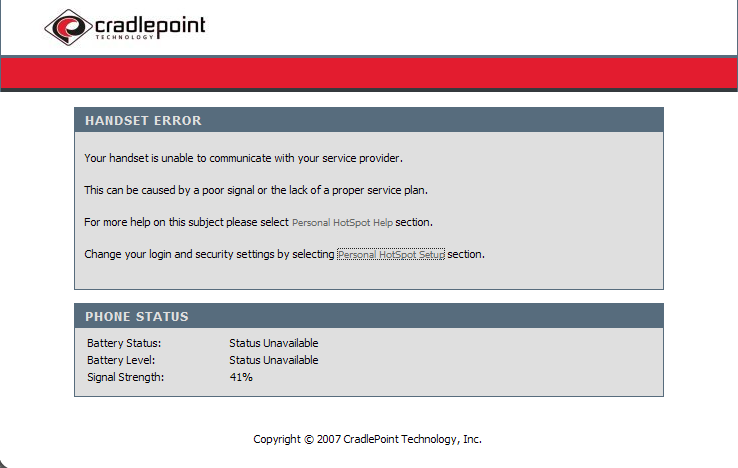Click the Battery Status label
This screenshot has height=468, width=738.
pos(124,343)
